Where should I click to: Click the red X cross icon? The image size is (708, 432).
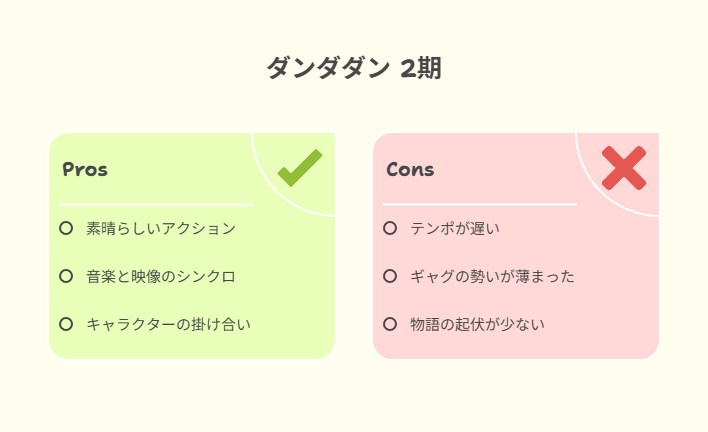tap(624, 168)
